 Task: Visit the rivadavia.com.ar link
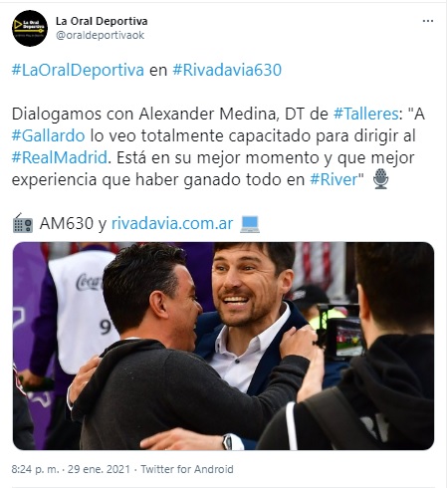[x=172, y=223]
